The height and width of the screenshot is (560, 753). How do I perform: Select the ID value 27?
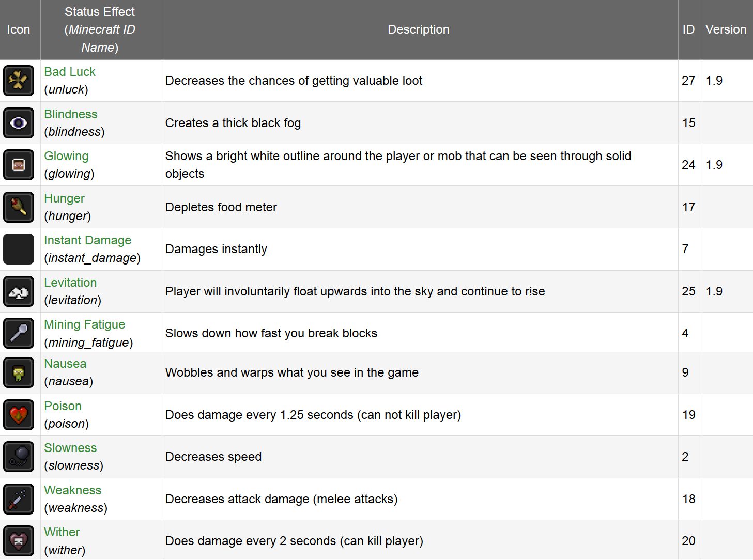[688, 81]
